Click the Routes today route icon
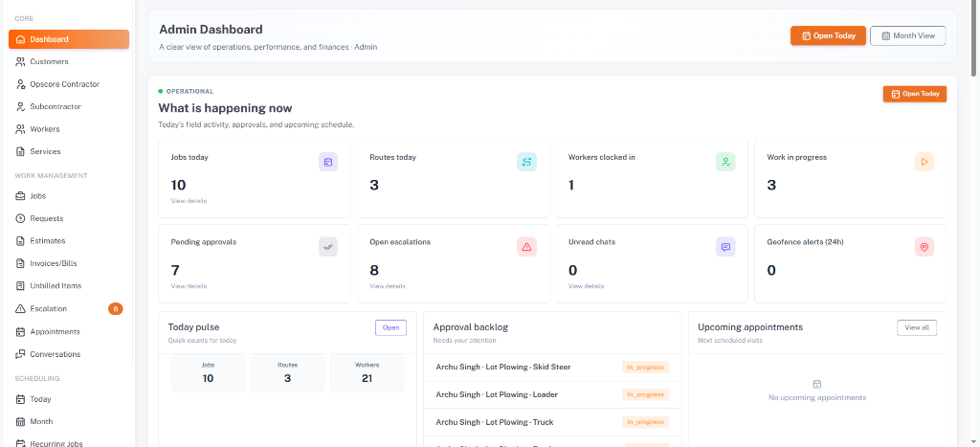Screen dimensions: 980x447 (527, 162)
